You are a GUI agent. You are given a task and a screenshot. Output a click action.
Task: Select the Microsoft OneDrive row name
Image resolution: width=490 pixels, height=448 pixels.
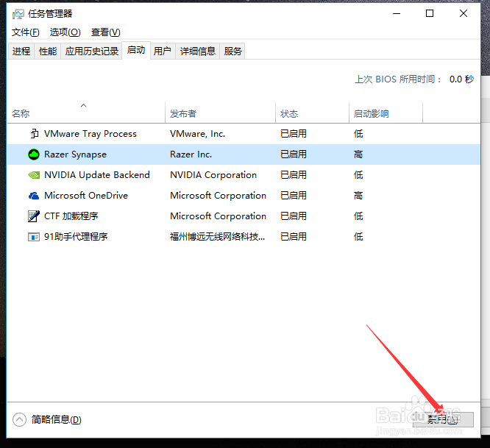click(x=86, y=196)
